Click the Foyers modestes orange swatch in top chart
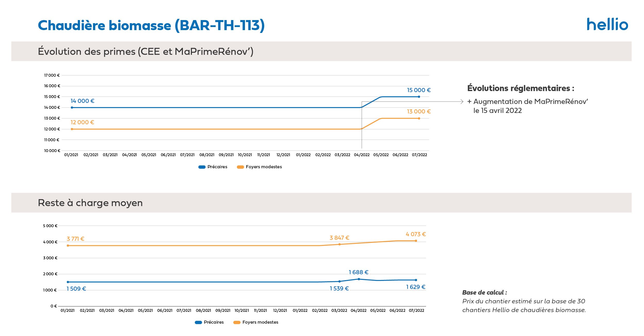Viewport: 644px width, 336px height. [x=240, y=167]
